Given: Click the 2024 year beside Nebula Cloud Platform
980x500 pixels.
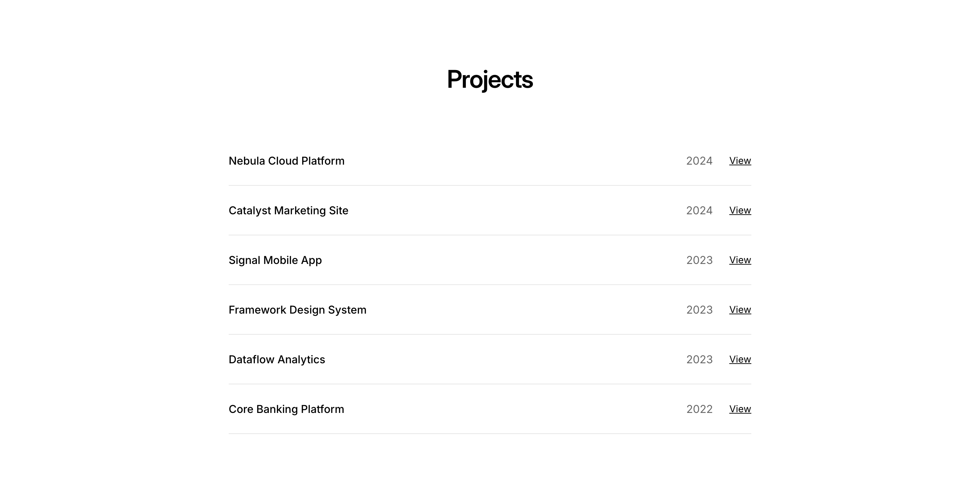Looking at the screenshot, I should coord(699,161).
